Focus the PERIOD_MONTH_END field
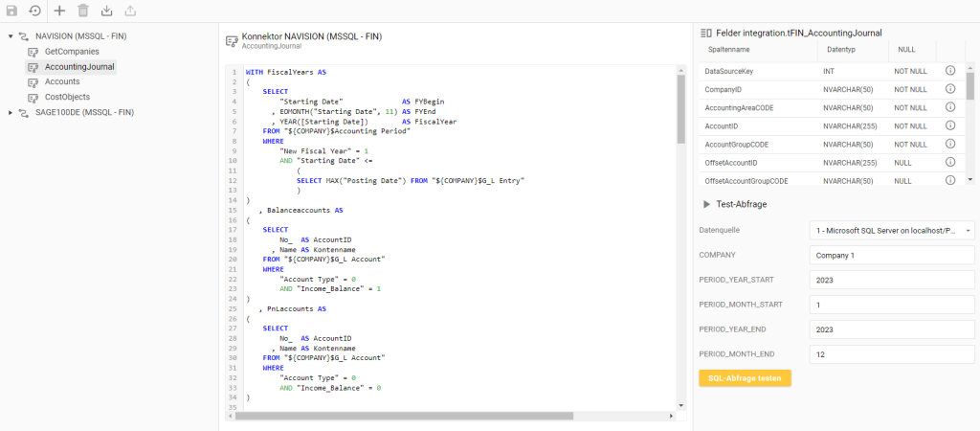Viewport: 980px width, 431px height. pos(891,353)
